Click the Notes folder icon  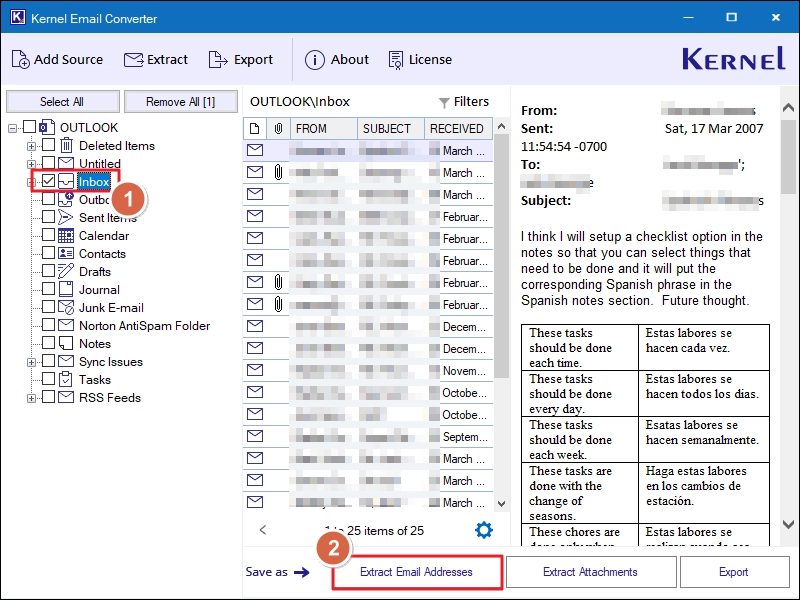[66, 343]
